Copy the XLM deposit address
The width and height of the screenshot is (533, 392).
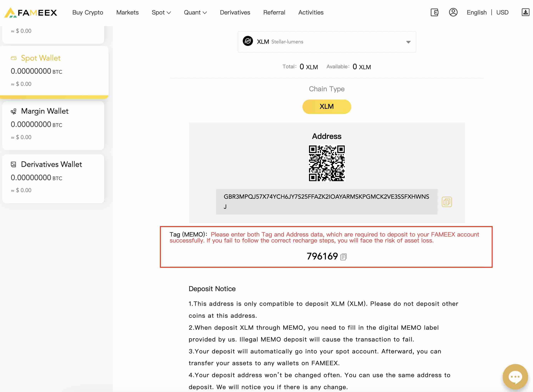click(447, 202)
